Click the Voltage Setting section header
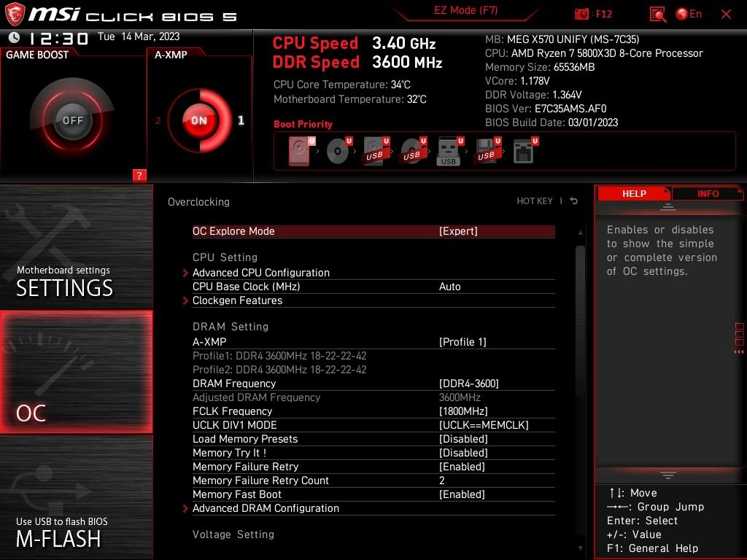Viewport: 747px width, 560px height. (233, 534)
